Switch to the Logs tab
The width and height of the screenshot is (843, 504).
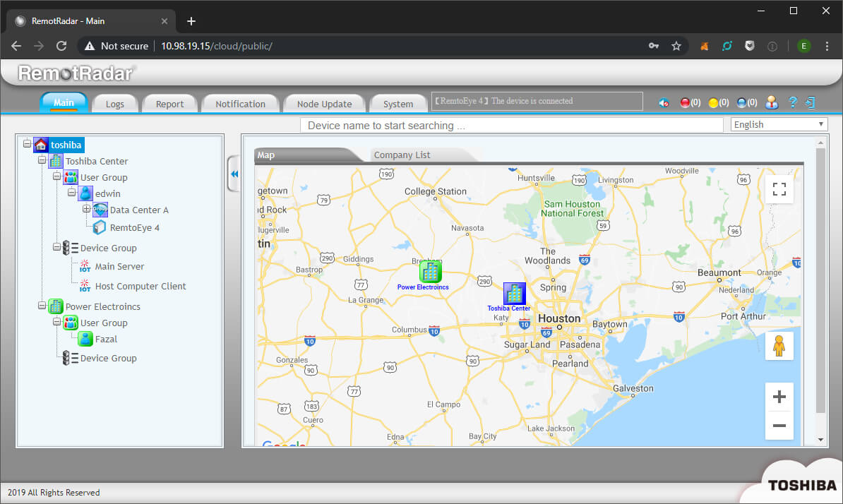[114, 104]
